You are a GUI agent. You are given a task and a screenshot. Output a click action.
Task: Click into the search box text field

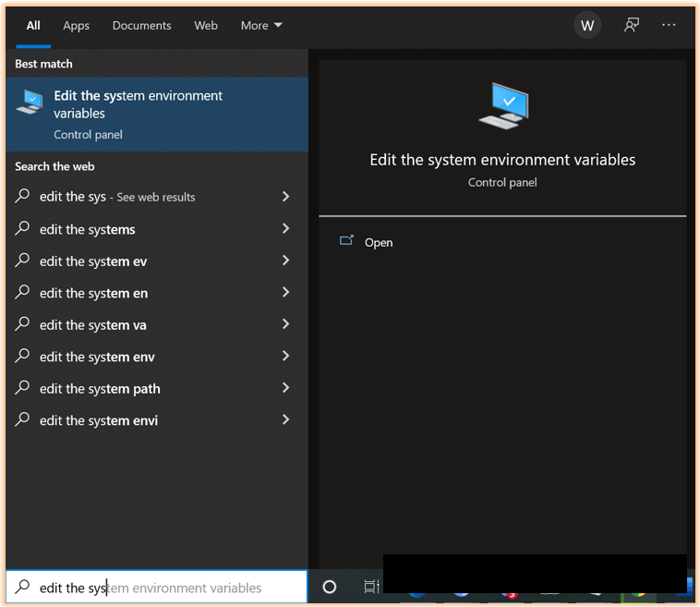(x=157, y=587)
